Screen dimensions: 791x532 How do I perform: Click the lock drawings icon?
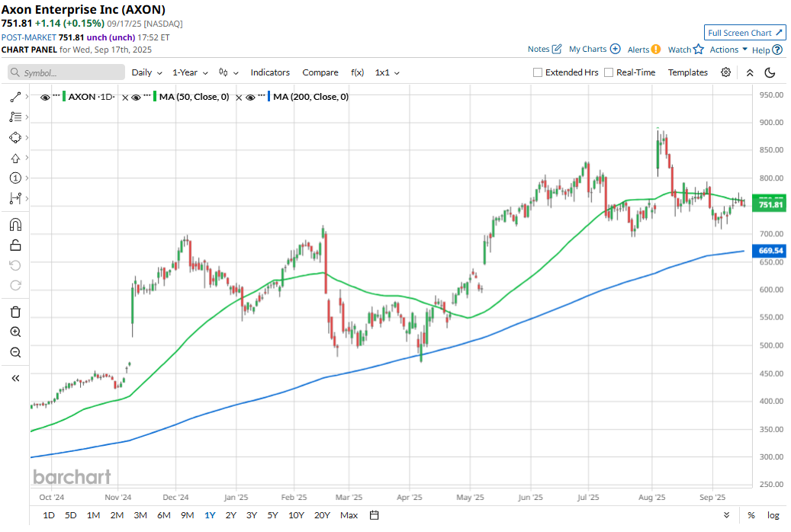(15, 245)
